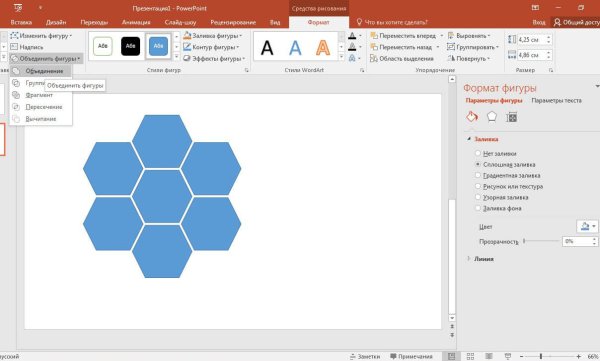600x361 pixels.
Task: Apply blue filled shape style
Action: (158, 46)
